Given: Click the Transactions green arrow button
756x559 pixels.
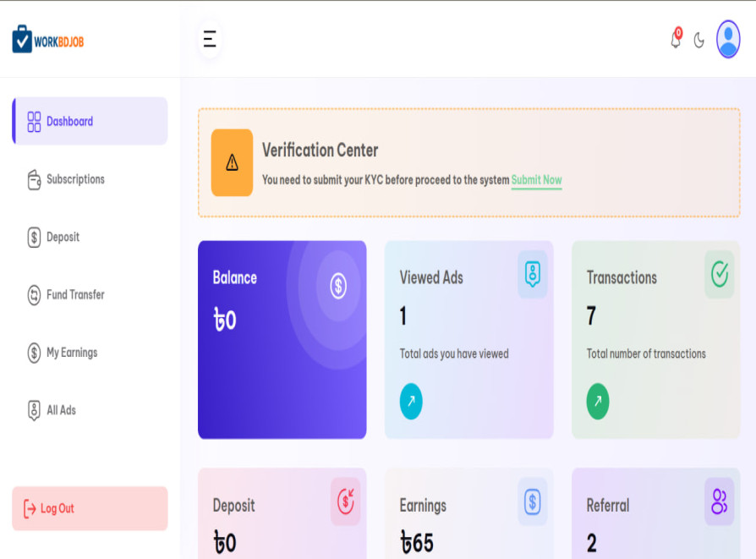Looking at the screenshot, I should coord(598,402).
